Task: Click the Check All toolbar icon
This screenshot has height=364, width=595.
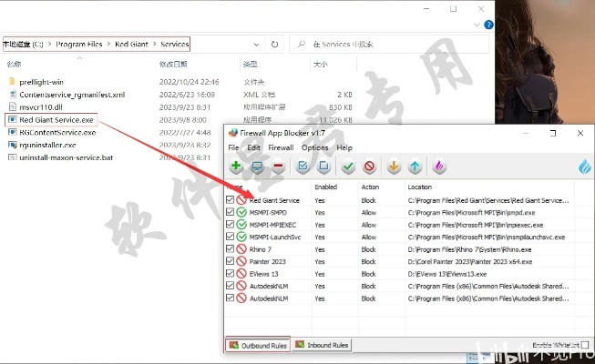Action: coord(303,166)
